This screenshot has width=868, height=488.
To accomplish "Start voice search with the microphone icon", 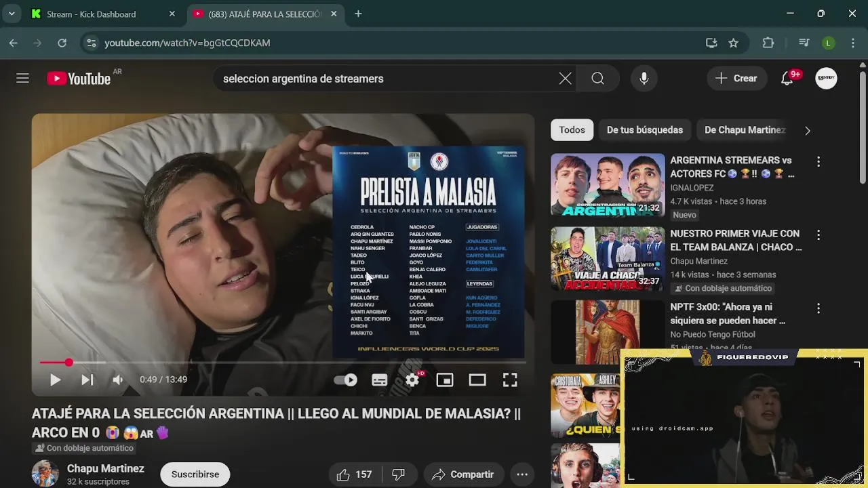I will point(644,79).
